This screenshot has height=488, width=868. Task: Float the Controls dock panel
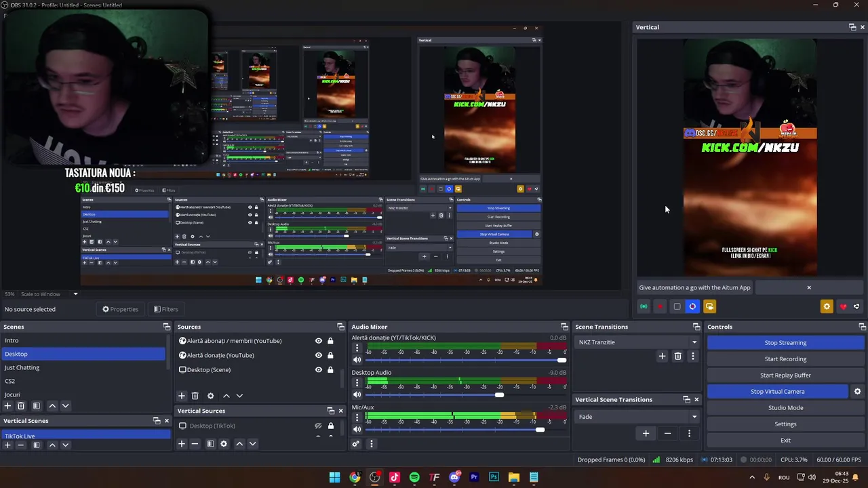(862, 327)
